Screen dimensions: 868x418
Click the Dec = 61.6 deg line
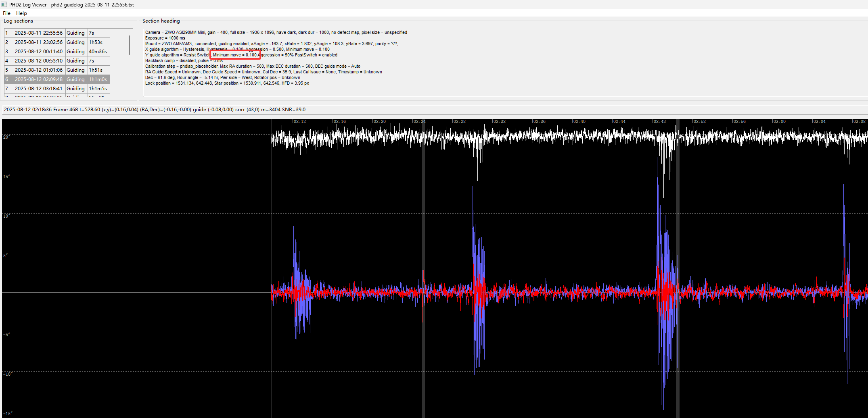(x=222, y=78)
